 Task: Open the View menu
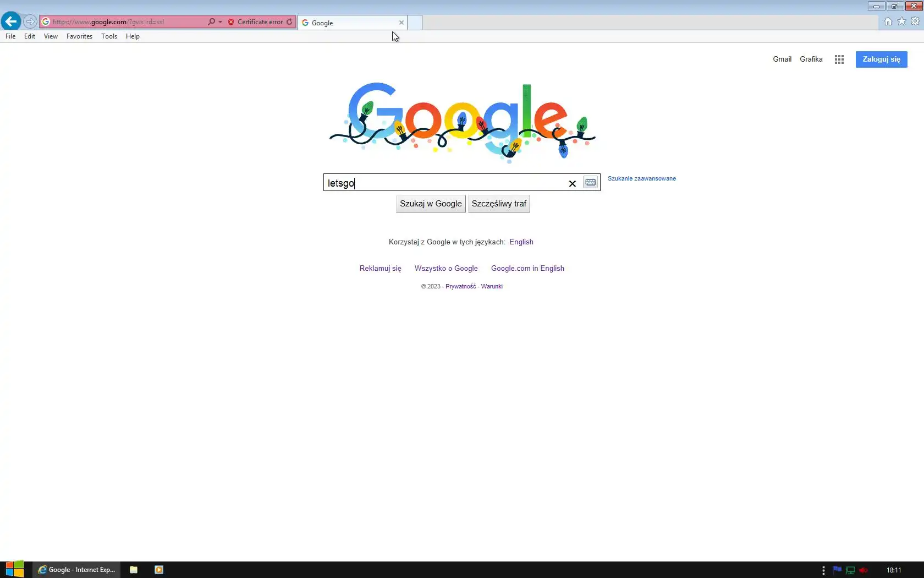(51, 36)
